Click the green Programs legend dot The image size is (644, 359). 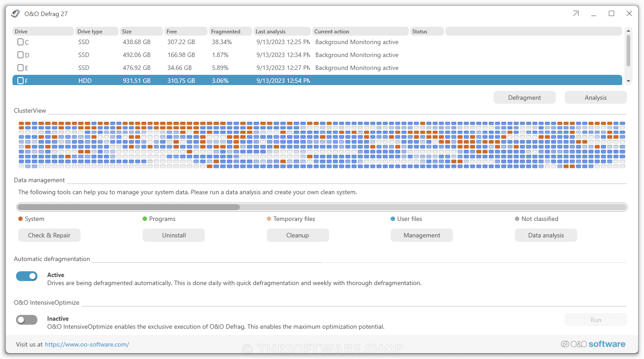coord(145,219)
